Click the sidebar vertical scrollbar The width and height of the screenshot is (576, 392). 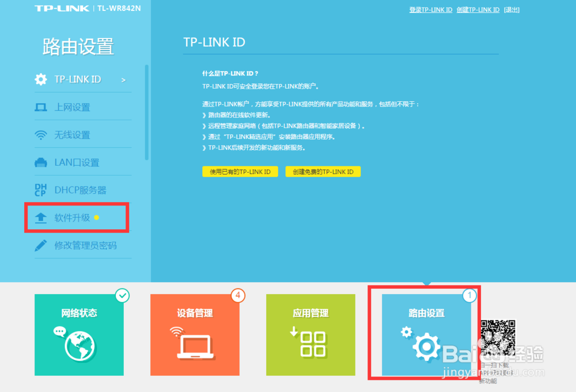[x=146, y=112]
